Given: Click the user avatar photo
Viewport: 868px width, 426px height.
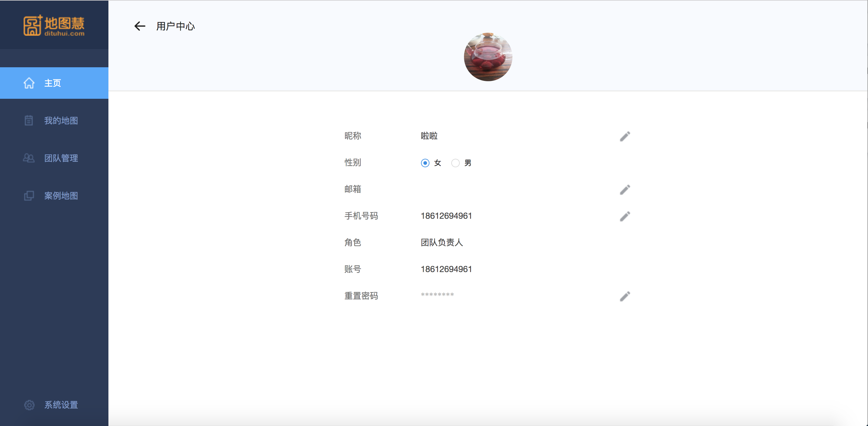Looking at the screenshot, I should click(488, 57).
